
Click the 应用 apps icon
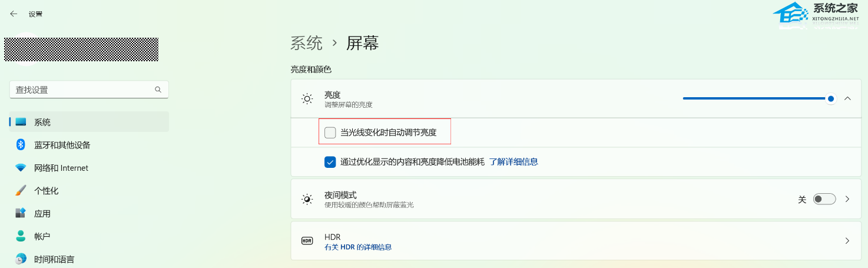click(x=21, y=213)
